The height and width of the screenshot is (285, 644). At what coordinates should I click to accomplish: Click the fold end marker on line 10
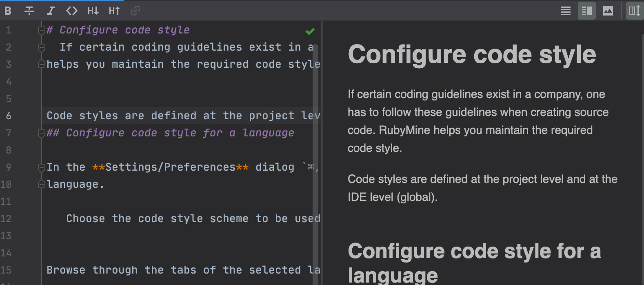click(41, 185)
